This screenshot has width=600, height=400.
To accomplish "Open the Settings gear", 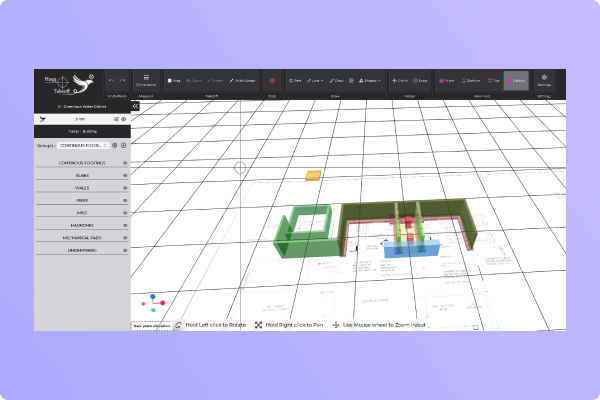I will pos(543,80).
